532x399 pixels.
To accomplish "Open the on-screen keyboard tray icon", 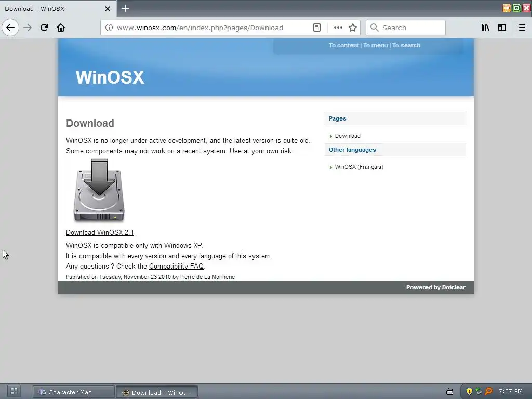I will point(449,392).
